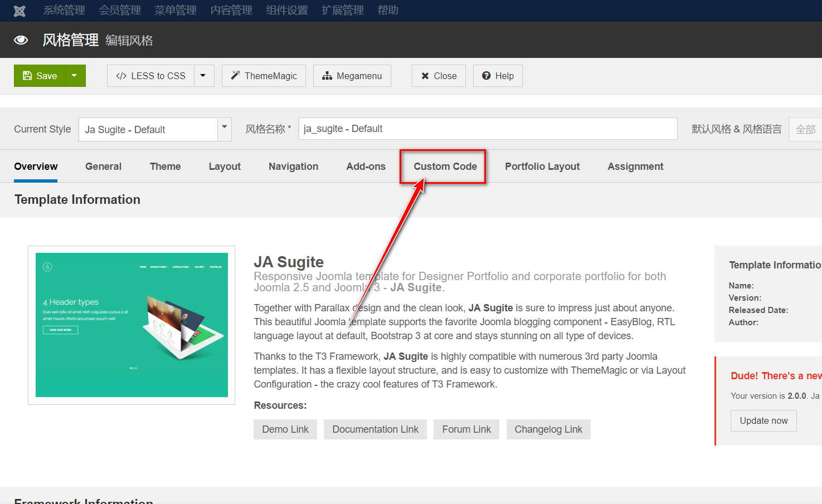Expand the LESS to CSS dropdown arrow
This screenshot has width=822, height=504.
[203, 75]
